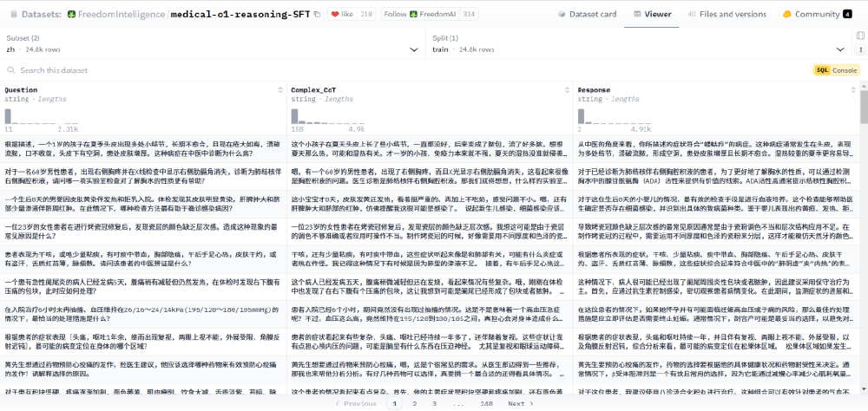
Task: Click the Question lengths histogram
Action: [x=42, y=116]
